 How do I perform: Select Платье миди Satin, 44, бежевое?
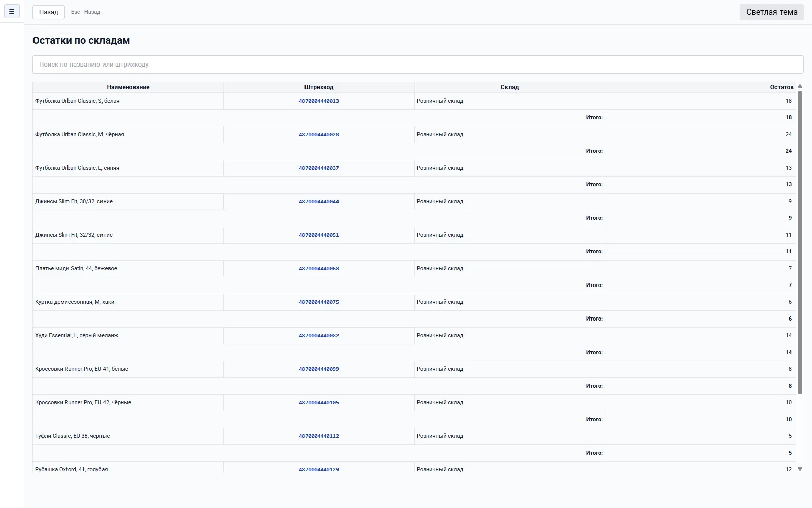point(76,269)
